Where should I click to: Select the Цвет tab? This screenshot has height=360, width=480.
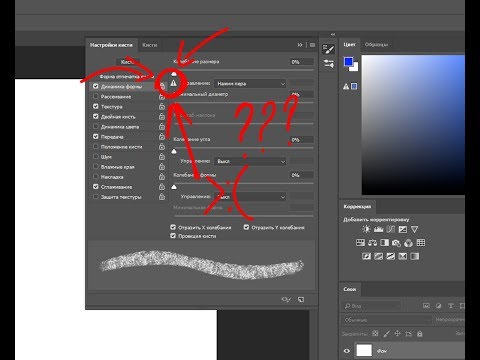coord(349,44)
